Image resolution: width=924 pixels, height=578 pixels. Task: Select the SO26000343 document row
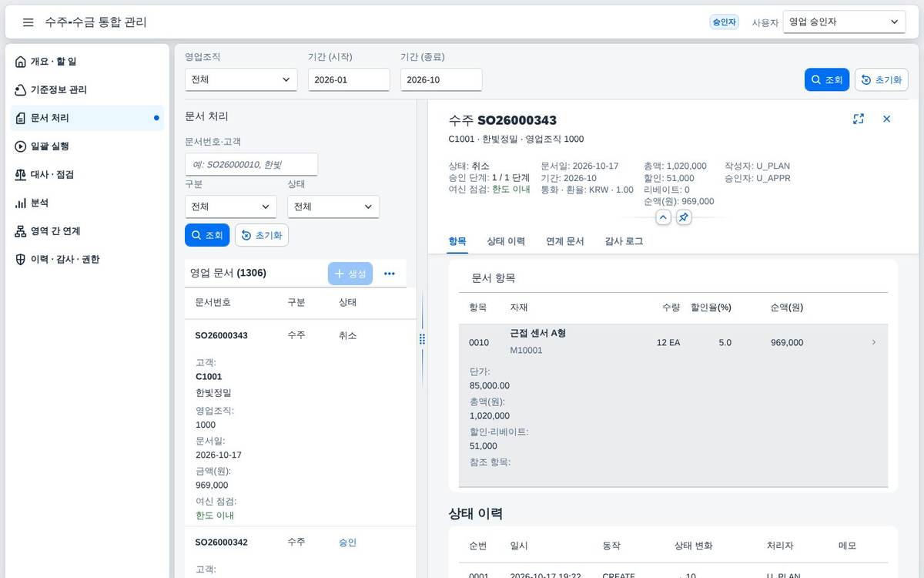tap(300, 422)
